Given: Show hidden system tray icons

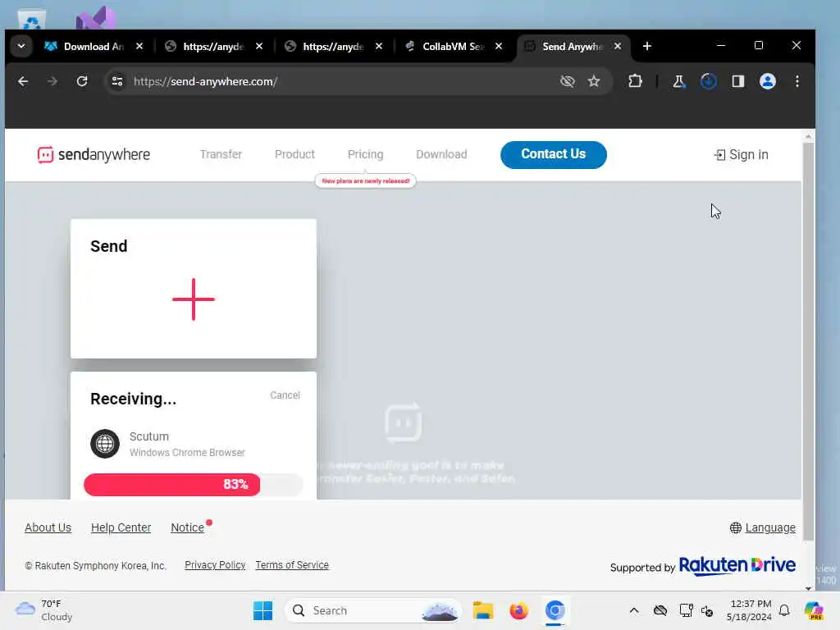Looking at the screenshot, I should click(x=634, y=610).
